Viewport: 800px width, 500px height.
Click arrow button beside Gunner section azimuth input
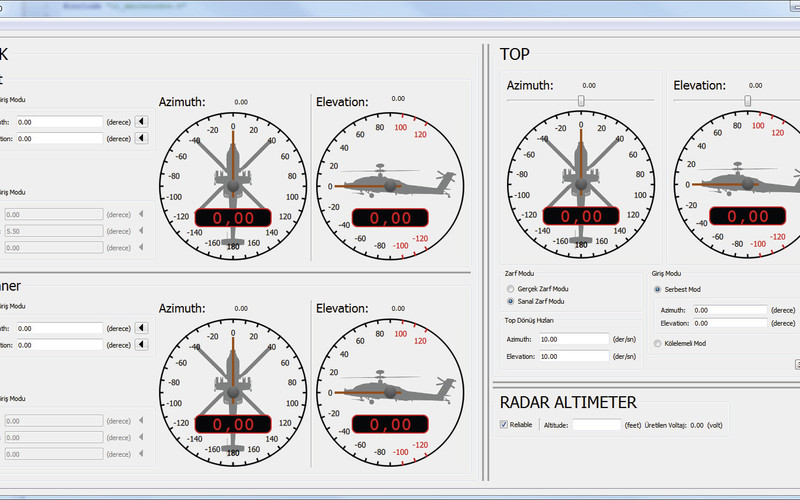(x=142, y=328)
